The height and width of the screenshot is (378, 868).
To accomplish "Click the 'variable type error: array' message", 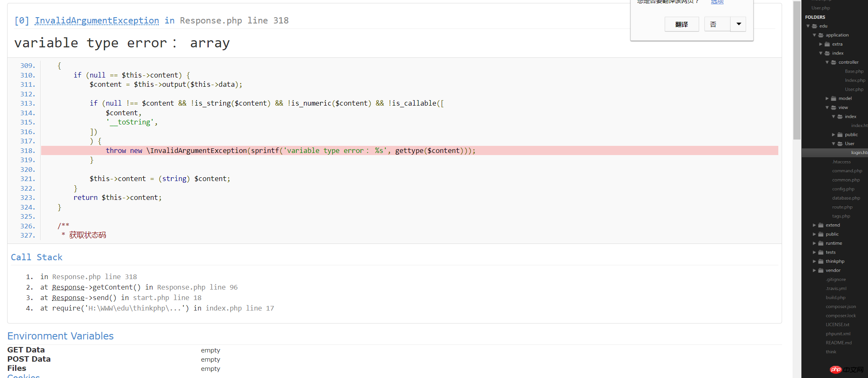I will coord(122,43).
